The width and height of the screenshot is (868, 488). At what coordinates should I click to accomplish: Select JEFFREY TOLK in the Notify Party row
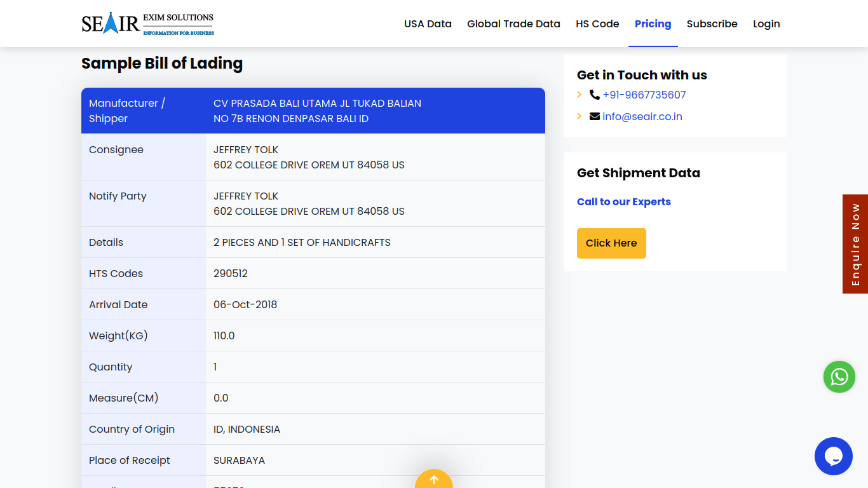point(246,196)
